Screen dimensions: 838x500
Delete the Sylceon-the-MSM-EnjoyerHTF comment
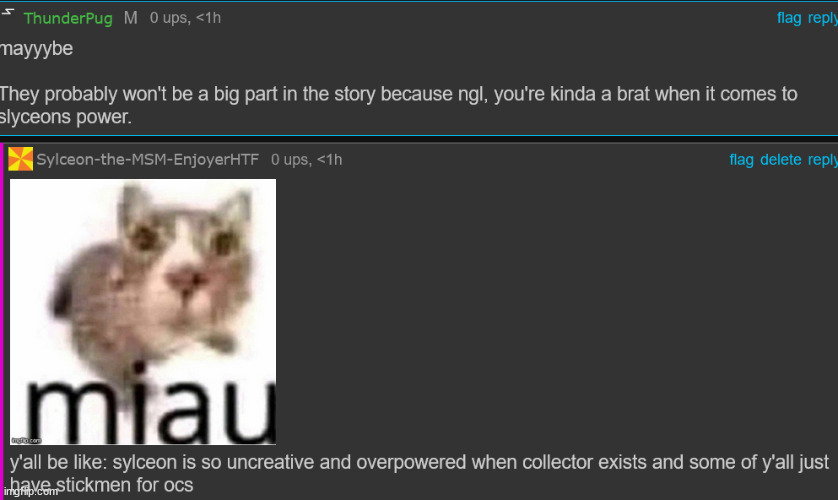(x=780, y=160)
